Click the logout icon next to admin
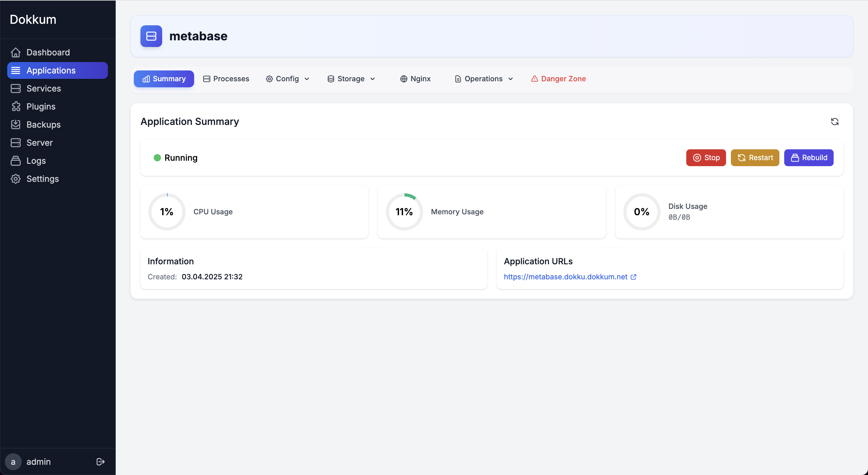868x475 pixels. coord(100,461)
